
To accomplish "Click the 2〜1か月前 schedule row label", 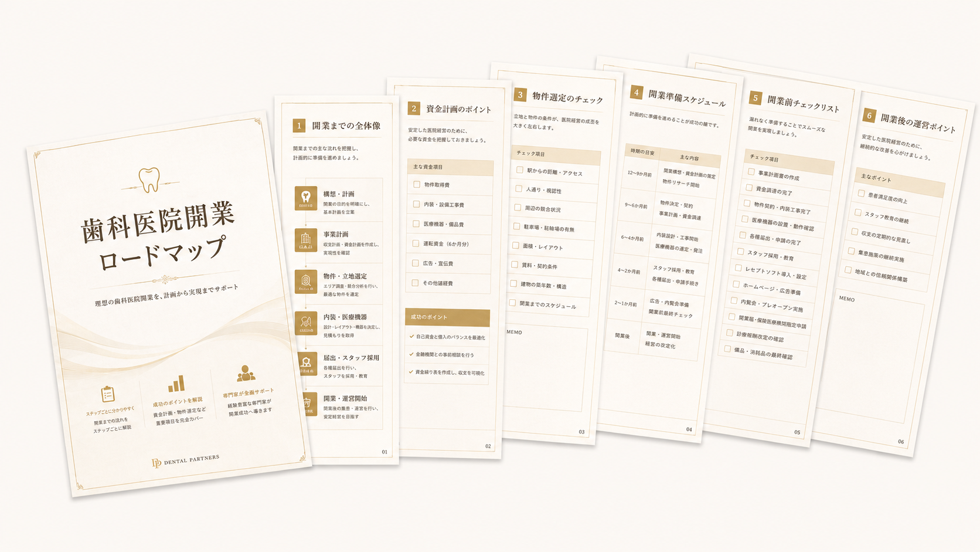I will click(625, 303).
